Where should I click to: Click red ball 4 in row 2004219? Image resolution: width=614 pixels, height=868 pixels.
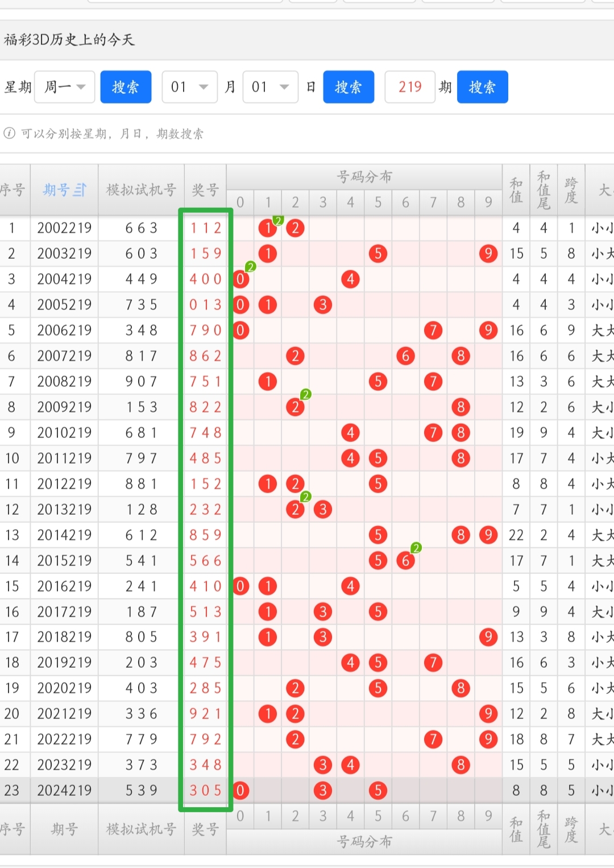click(350, 279)
